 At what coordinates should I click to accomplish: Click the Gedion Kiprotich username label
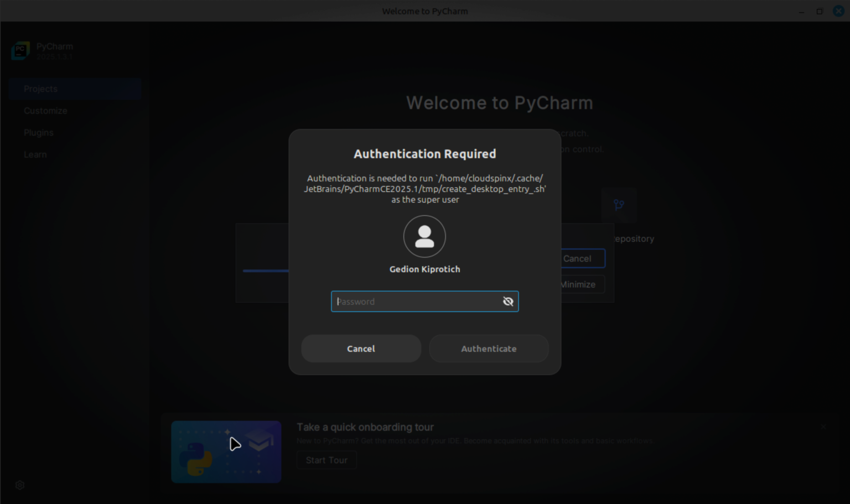(x=424, y=269)
